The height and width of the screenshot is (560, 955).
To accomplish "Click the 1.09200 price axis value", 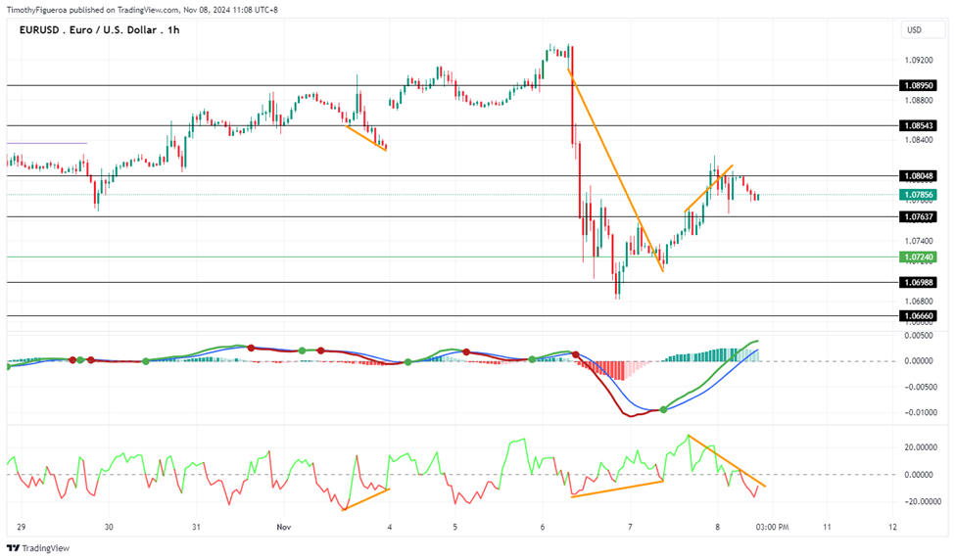I will [919, 61].
